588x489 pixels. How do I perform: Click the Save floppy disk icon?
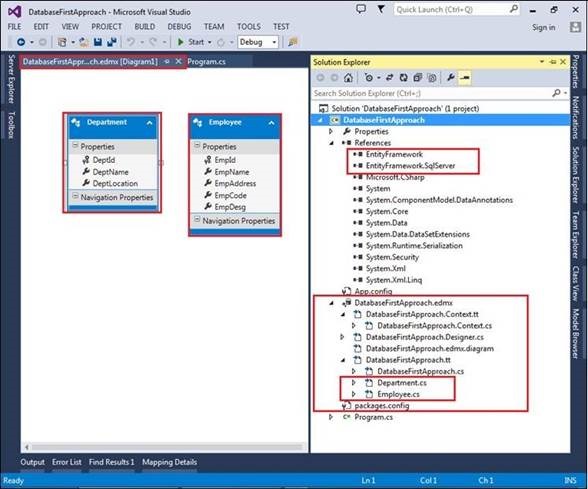tap(98, 42)
